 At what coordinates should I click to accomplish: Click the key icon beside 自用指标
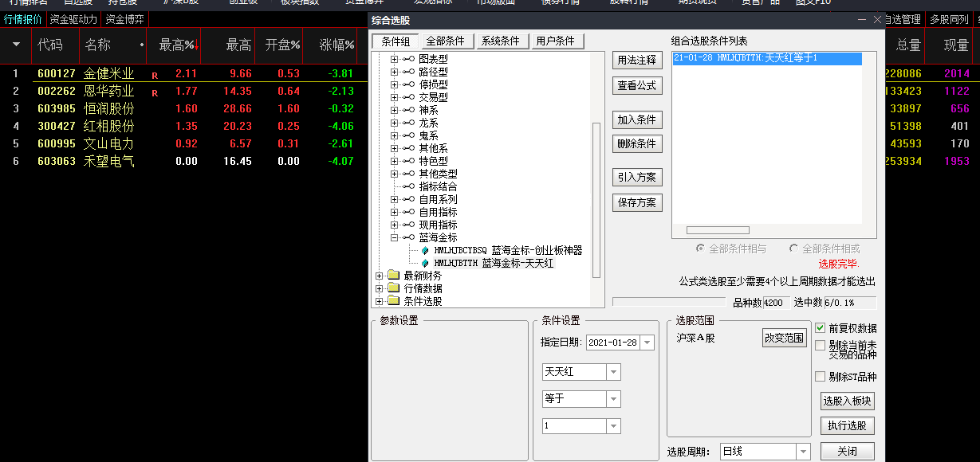point(409,212)
